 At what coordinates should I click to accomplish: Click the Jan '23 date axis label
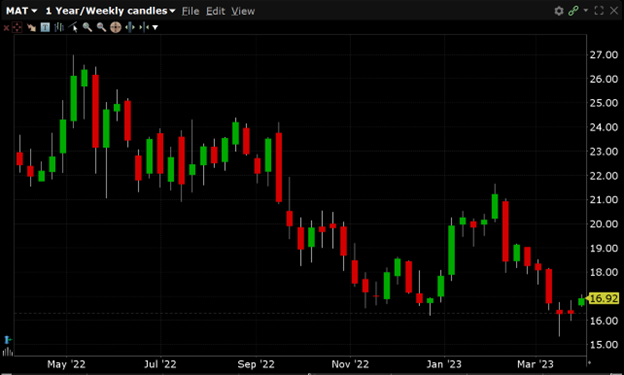click(444, 364)
